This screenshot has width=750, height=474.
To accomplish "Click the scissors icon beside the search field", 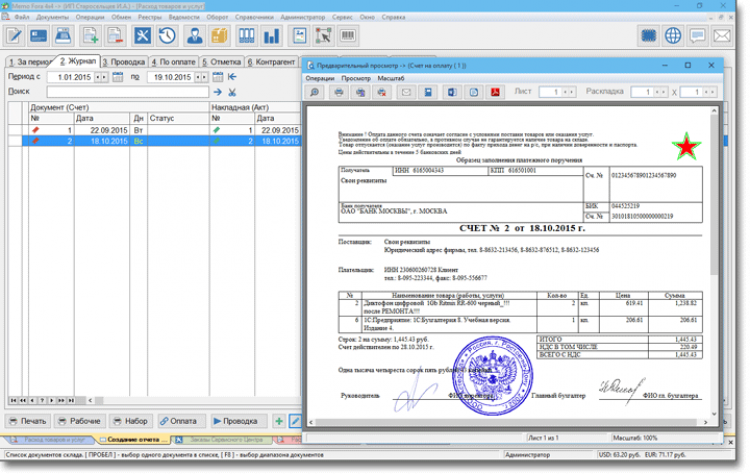I will pyautogui.click(x=232, y=92).
